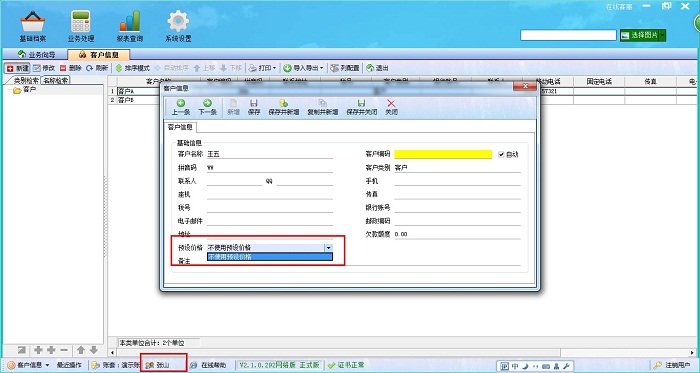Click the minus icon below tree panel
Screen dimensions: 700x373
point(64,350)
